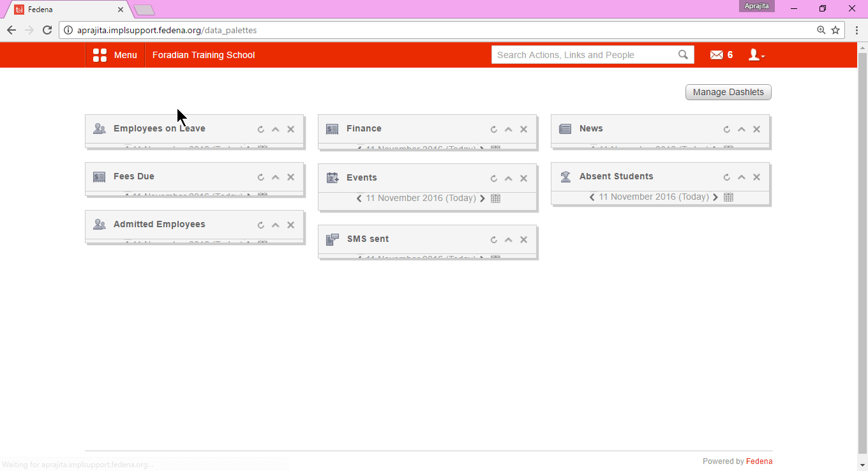Open calendar picker in Absent Students dashlet
The image size is (868, 471).
728,197
